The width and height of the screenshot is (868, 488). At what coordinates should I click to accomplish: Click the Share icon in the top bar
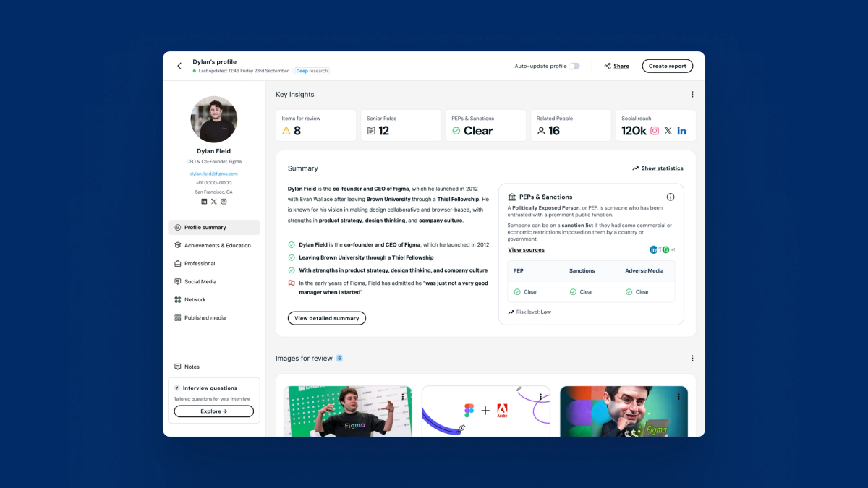(608, 66)
